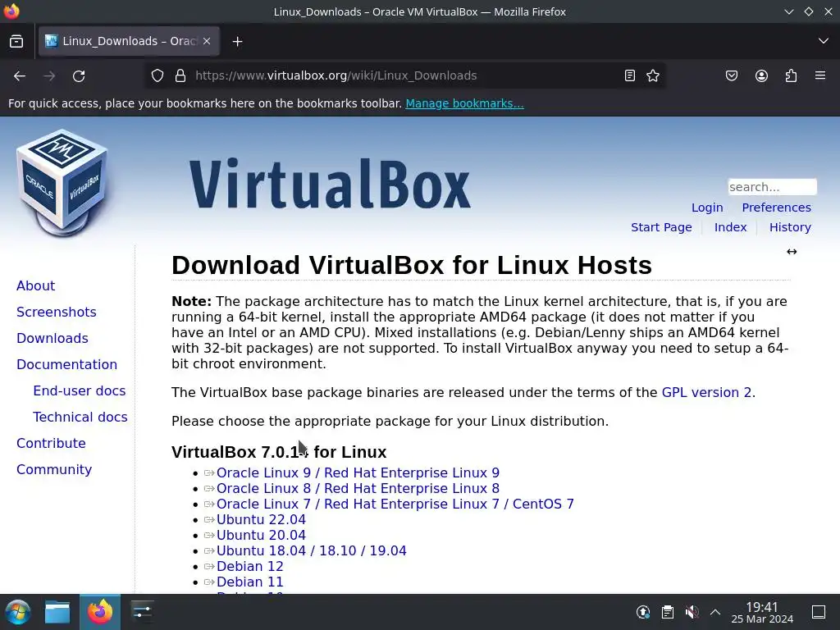
Task: Open tracking protection shield icon
Action: click(x=157, y=75)
